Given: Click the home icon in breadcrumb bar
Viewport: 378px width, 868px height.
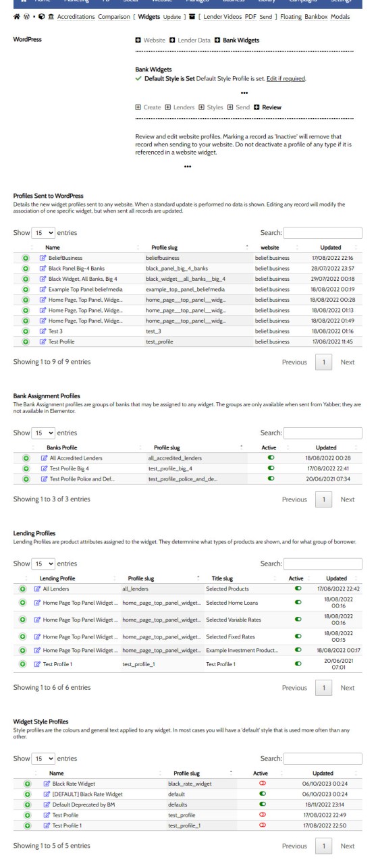Looking at the screenshot, I should point(16,16).
